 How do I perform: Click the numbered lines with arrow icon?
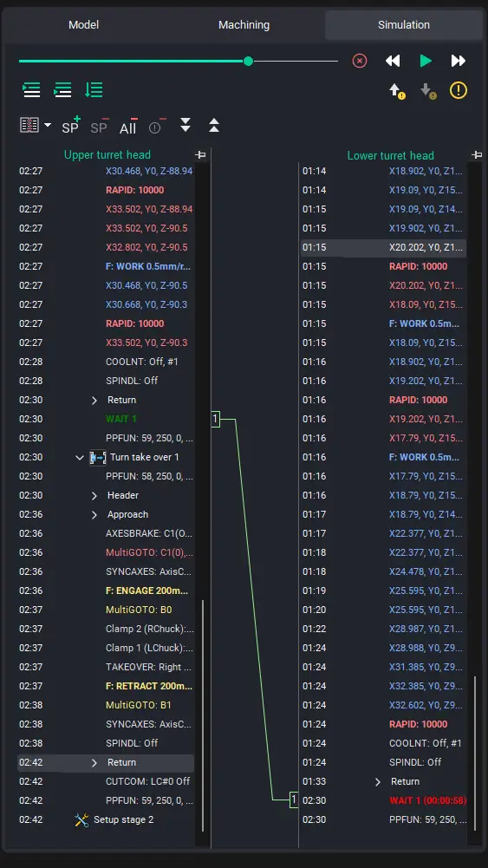click(x=94, y=89)
